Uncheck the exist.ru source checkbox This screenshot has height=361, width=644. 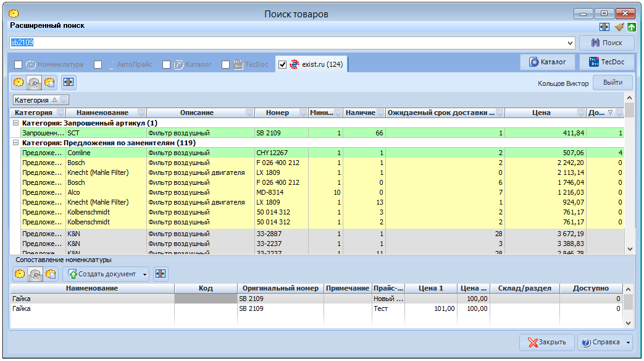[282, 64]
